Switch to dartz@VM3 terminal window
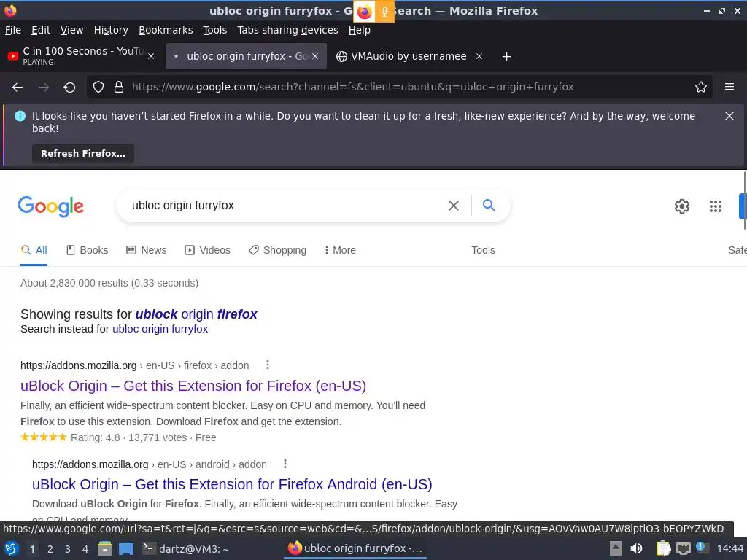 tap(187, 549)
